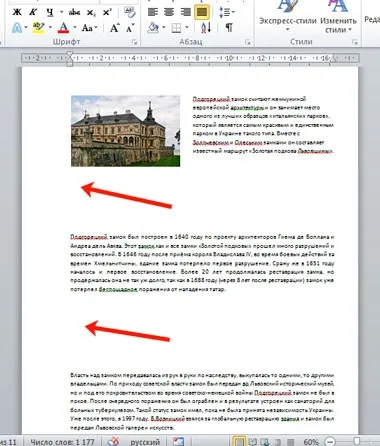This screenshot has width=380, height=446.
Task: Apply paragraph shading bucket
Action: pyautogui.click(x=153, y=28)
